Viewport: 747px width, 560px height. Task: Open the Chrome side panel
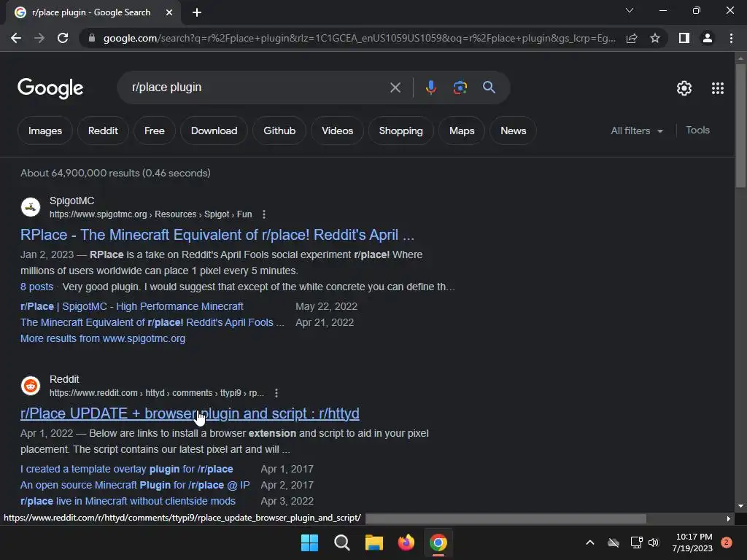(x=684, y=38)
